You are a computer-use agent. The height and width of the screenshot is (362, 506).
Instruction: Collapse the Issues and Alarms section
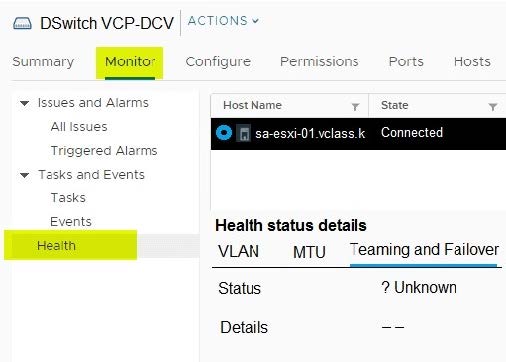[x=24, y=103]
